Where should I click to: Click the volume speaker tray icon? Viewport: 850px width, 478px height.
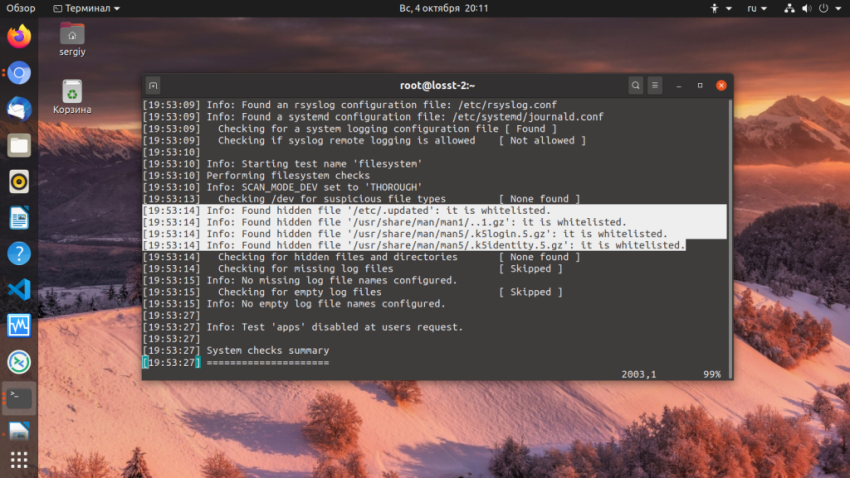[x=807, y=8]
